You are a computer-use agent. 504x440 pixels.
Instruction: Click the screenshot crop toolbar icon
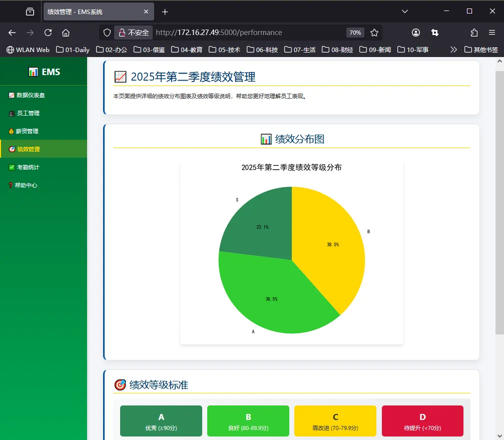(x=435, y=33)
